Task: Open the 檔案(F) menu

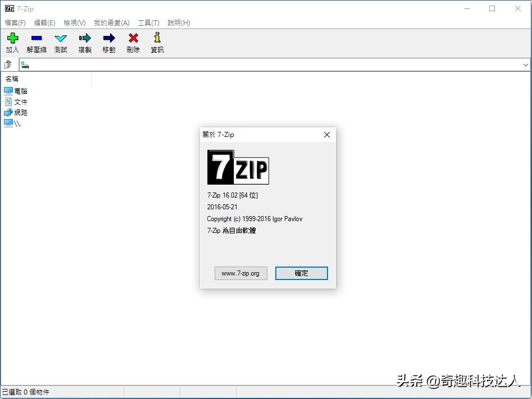Action: click(15, 22)
